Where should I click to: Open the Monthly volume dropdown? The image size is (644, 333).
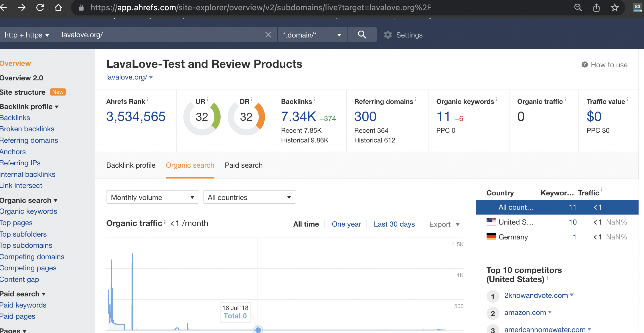pyautogui.click(x=152, y=197)
